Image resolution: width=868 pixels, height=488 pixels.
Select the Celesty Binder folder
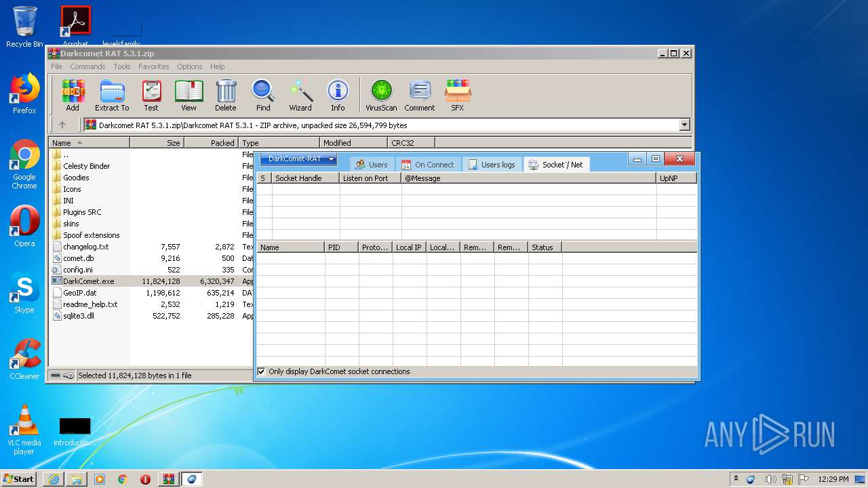pos(86,166)
